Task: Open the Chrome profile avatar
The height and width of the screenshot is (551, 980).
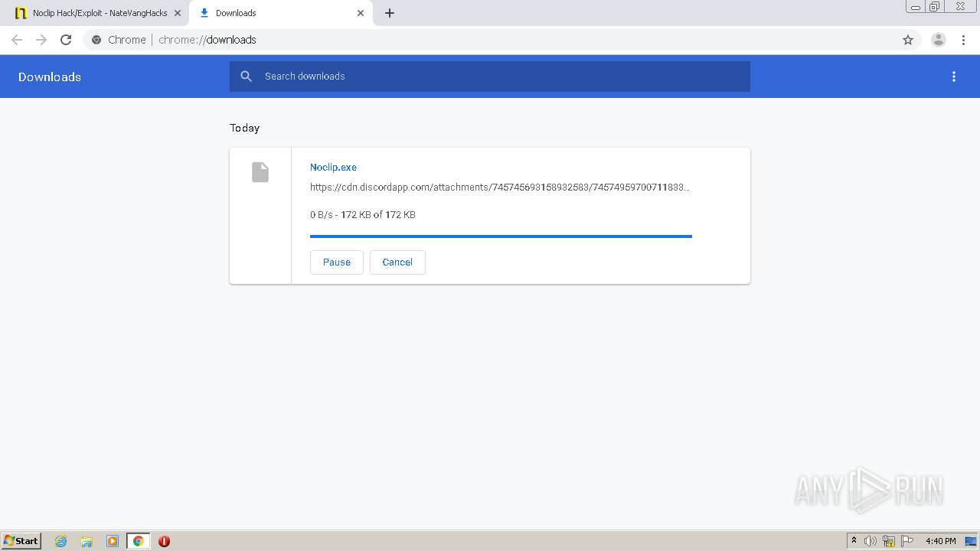Action: [939, 40]
